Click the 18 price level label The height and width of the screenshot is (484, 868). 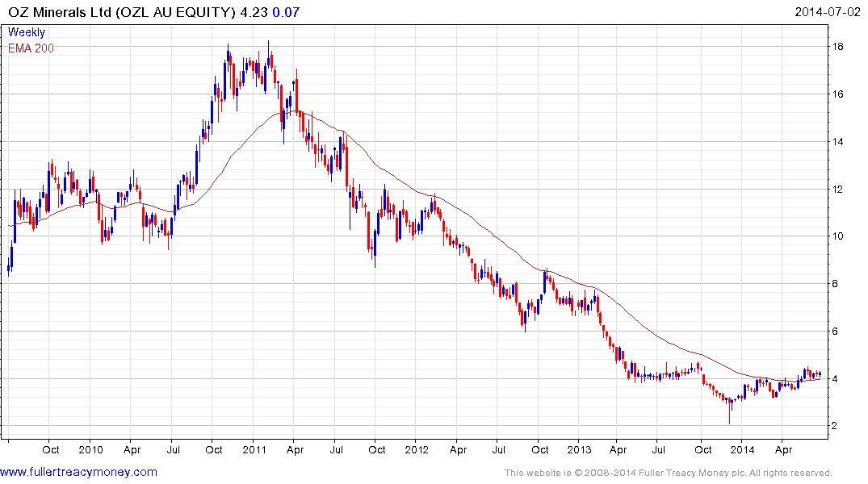838,47
